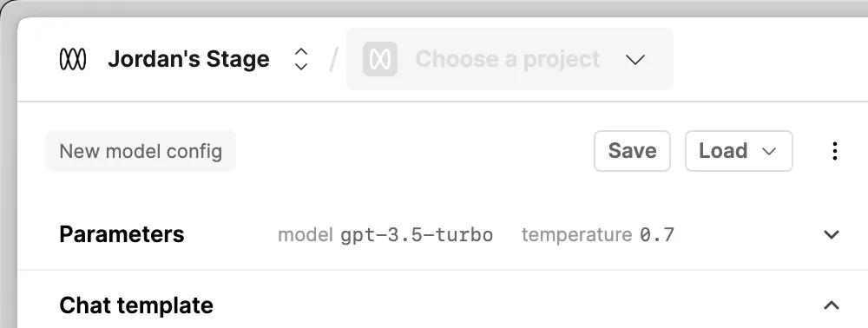This screenshot has height=328, width=868.
Task: Toggle the organization switcher up-down arrows
Action: coord(300,59)
